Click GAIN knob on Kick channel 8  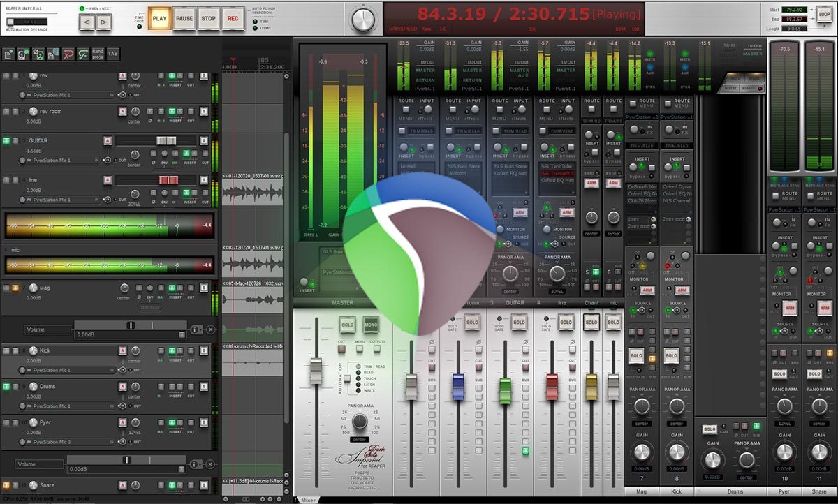point(677,452)
